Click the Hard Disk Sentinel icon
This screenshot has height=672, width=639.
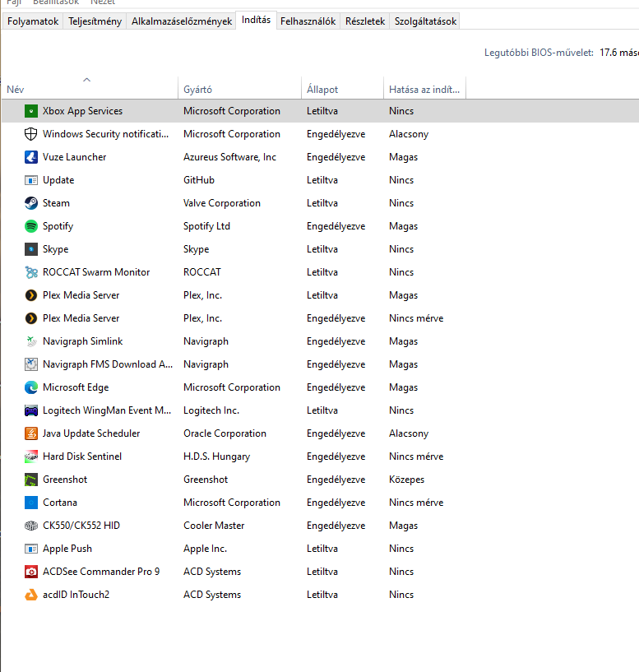pyautogui.click(x=31, y=456)
